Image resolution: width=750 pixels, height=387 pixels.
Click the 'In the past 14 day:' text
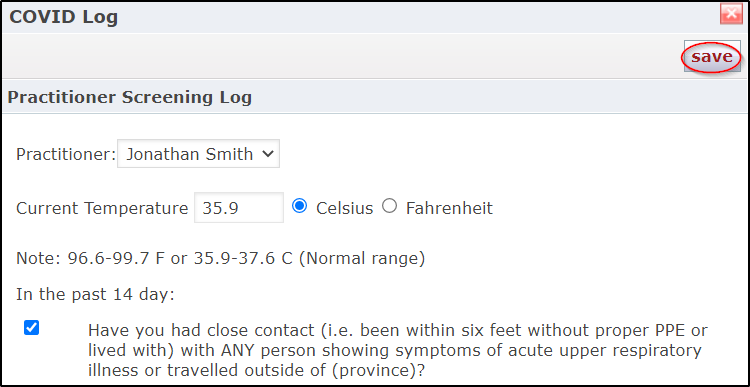(96, 294)
